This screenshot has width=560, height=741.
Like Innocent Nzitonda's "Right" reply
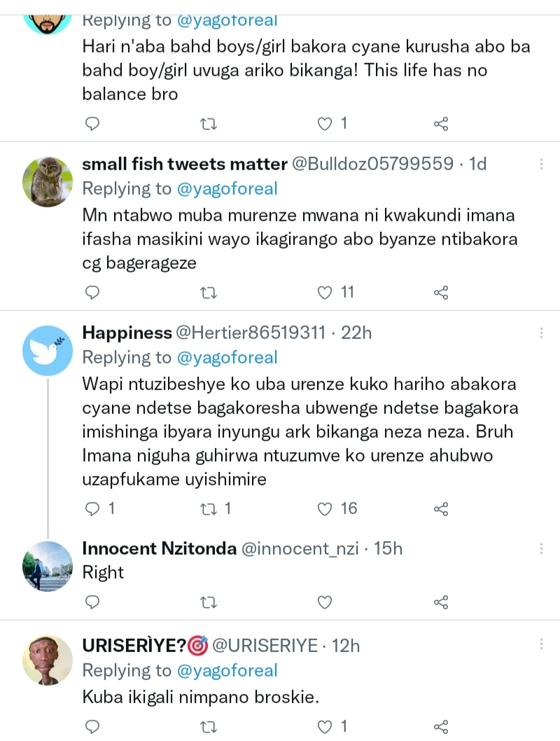[x=325, y=602]
